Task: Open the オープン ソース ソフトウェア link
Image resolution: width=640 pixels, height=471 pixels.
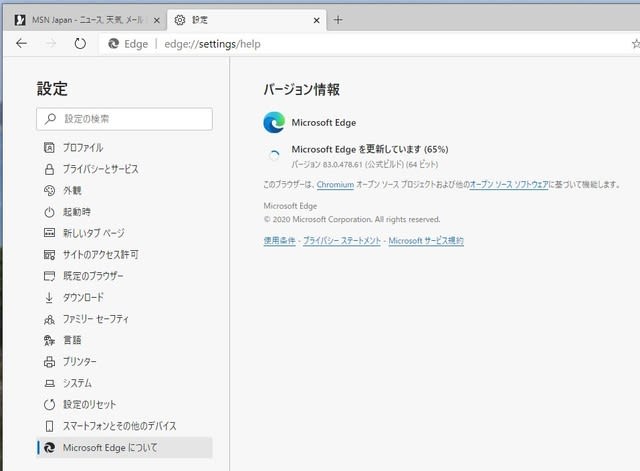Action: 509,184
